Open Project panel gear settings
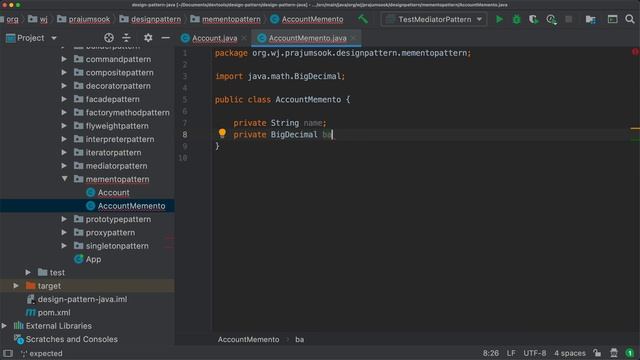640x360 pixels. coord(148,38)
